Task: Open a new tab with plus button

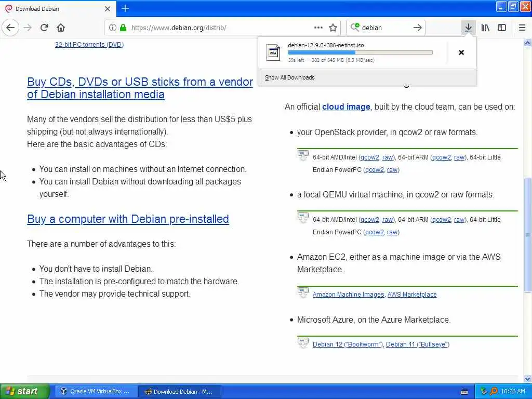Action: coord(125,8)
